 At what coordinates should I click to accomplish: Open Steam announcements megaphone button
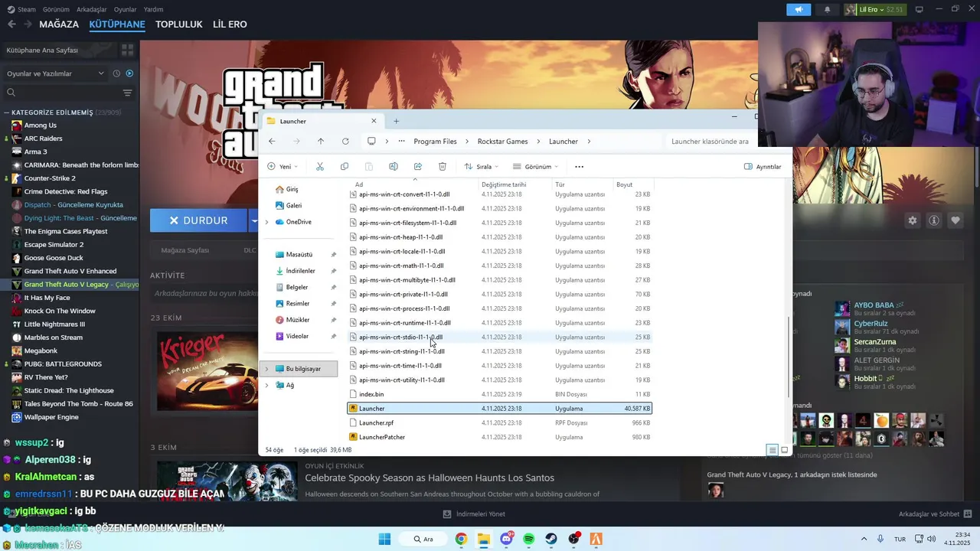(798, 9)
